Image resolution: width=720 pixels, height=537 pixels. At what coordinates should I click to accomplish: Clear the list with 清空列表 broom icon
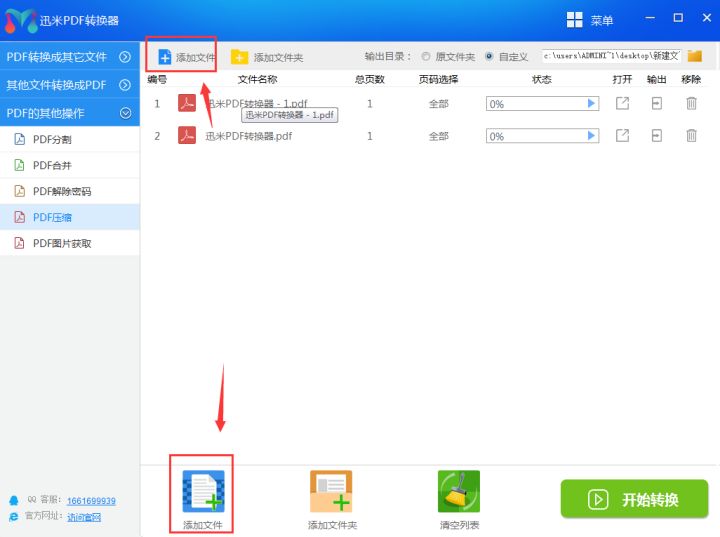459,491
